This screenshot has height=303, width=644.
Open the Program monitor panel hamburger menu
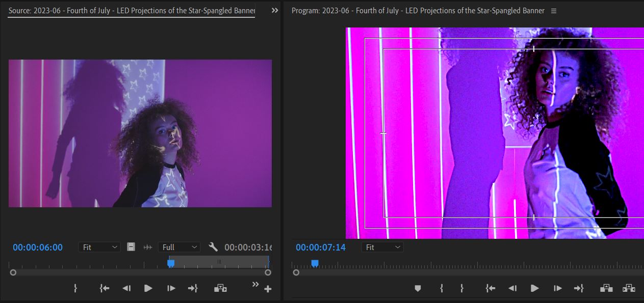(554, 11)
